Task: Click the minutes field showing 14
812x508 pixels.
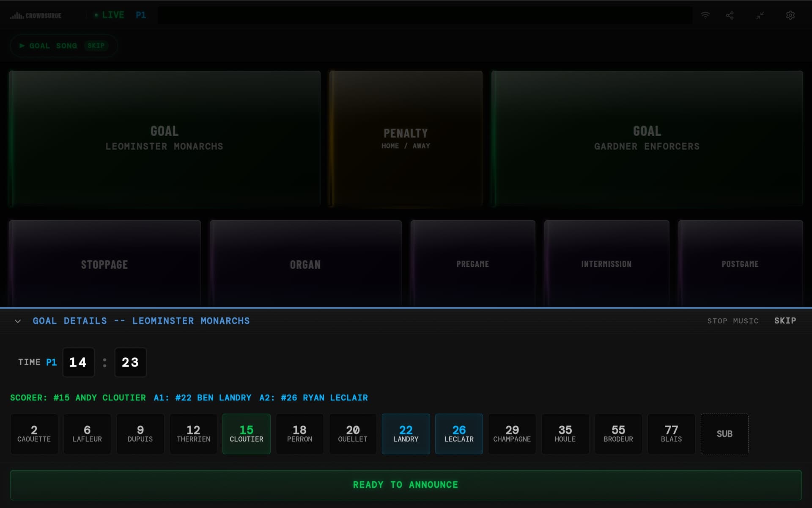Action: point(79,362)
